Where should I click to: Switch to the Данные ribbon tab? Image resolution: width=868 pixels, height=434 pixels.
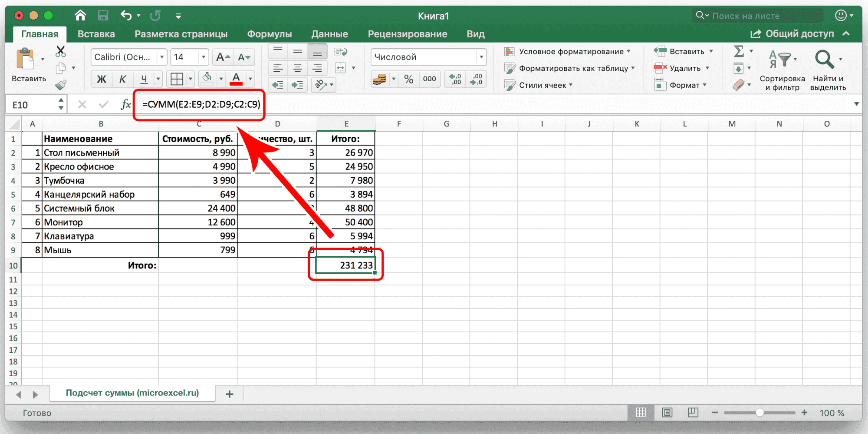(329, 34)
